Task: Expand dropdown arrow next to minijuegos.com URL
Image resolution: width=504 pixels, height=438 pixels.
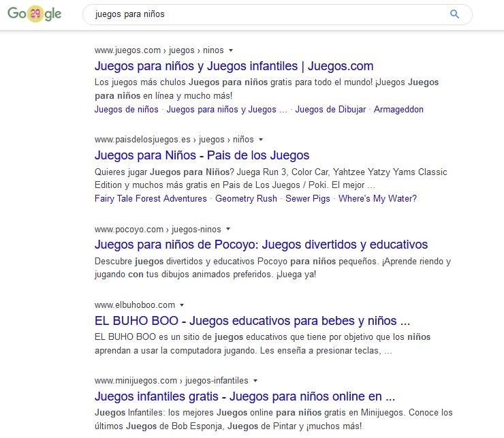Action: click(255, 380)
